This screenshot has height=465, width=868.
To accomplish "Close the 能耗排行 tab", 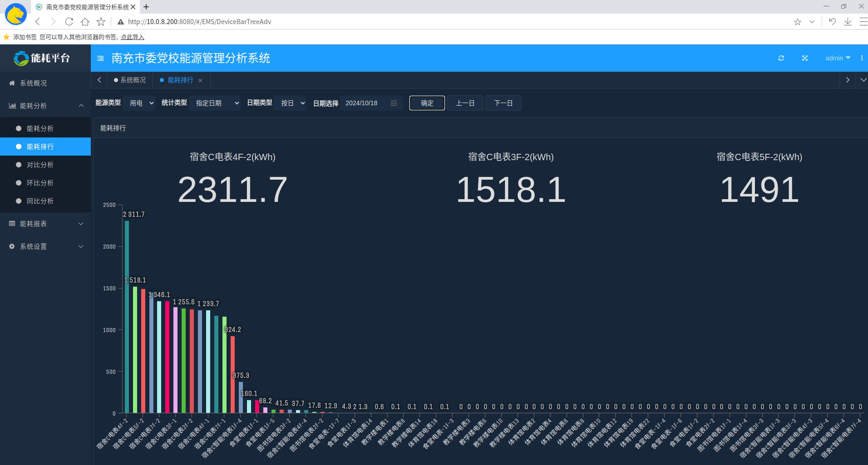I will point(200,80).
